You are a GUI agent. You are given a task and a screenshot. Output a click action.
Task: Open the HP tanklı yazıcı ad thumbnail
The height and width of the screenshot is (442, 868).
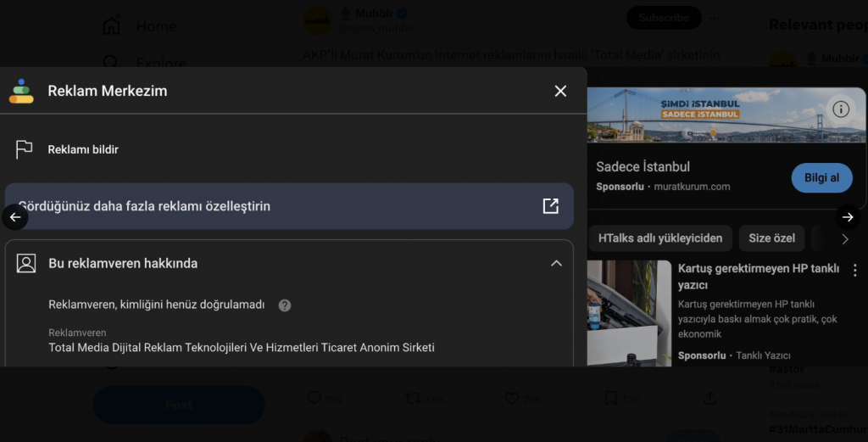point(629,313)
